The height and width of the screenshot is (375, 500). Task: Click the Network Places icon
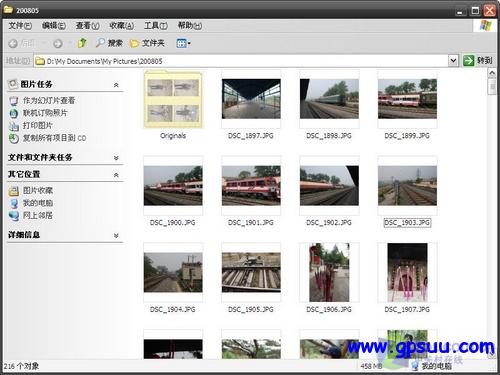[14, 216]
